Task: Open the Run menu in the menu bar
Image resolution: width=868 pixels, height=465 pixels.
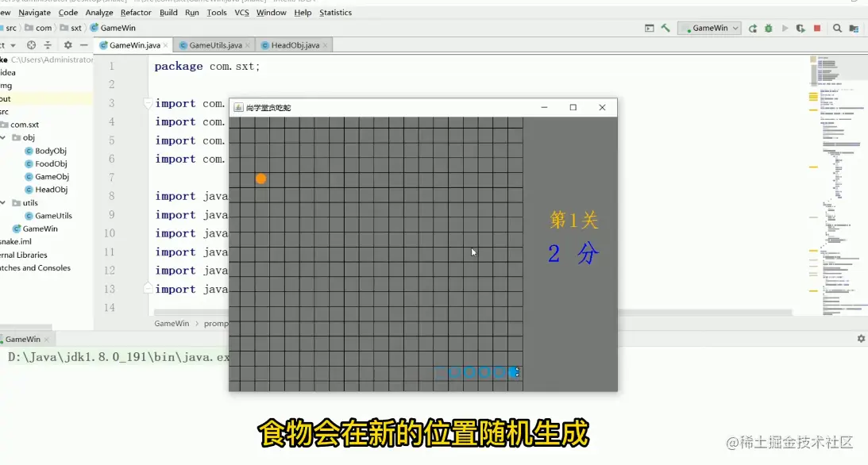Action: (192, 12)
